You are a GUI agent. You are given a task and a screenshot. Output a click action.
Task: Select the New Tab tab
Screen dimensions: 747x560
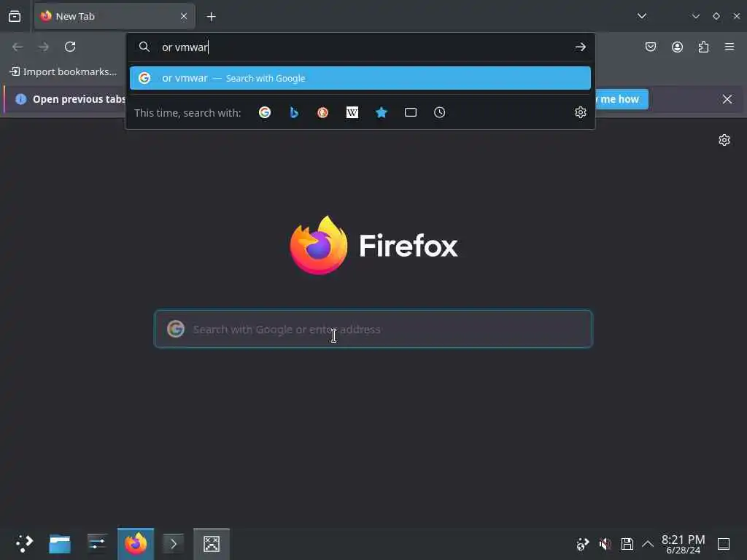coord(115,16)
